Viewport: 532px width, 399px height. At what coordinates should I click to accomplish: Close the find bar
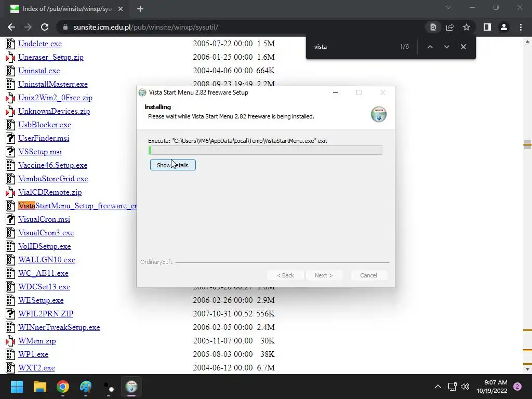point(463,47)
